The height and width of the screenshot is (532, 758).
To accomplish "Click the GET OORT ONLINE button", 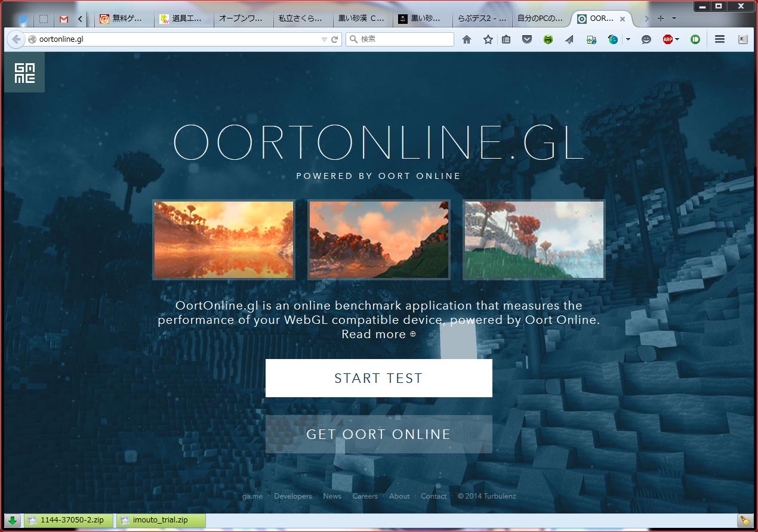I will [379, 434].
